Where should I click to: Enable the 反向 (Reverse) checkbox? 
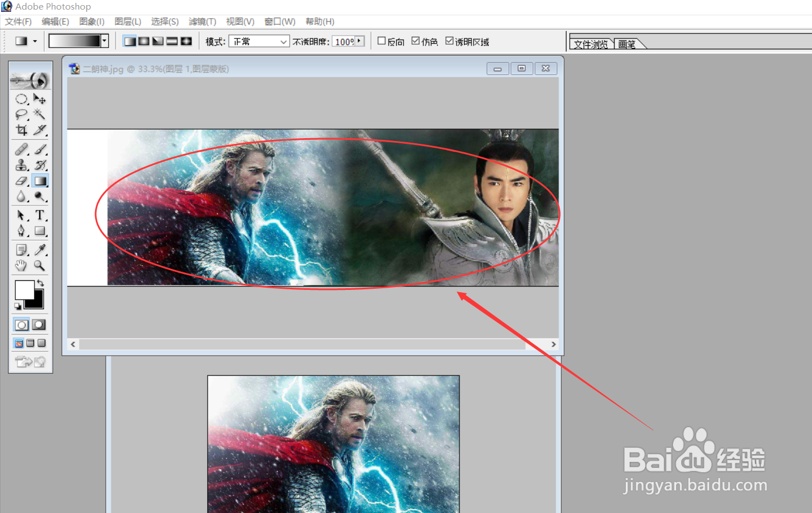coord(381,41)
